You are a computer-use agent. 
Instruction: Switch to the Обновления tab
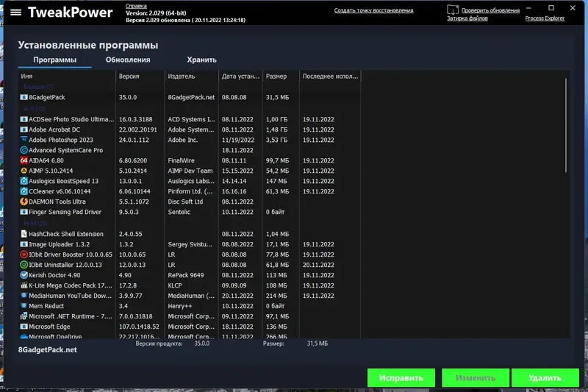tap(128, 60)
